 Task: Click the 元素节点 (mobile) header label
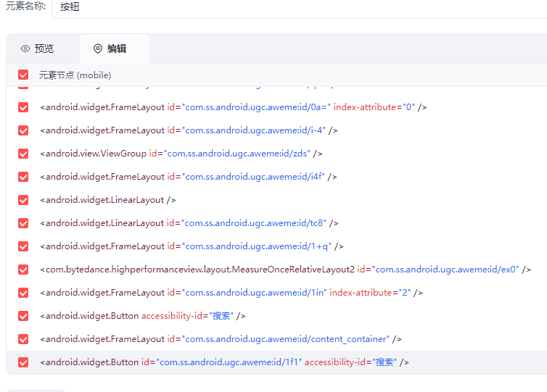click(75, 75)
